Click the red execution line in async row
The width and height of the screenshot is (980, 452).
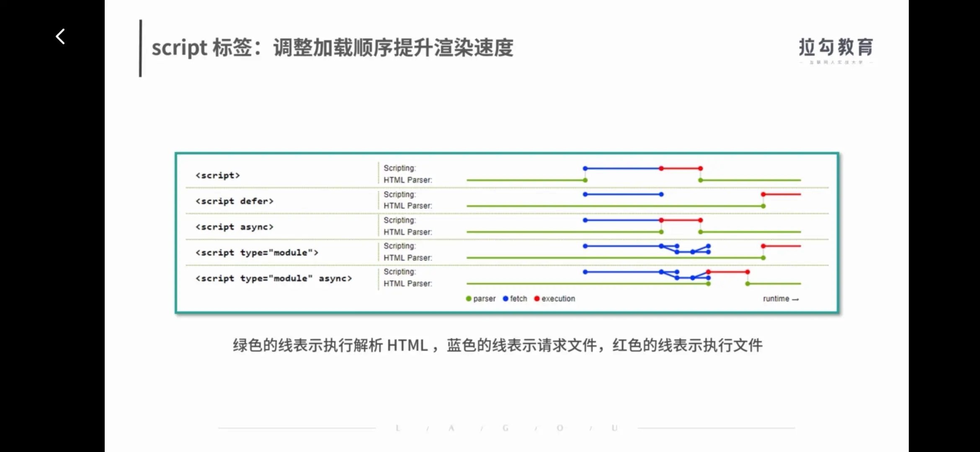pyautogui.click(x=681, y=220)
